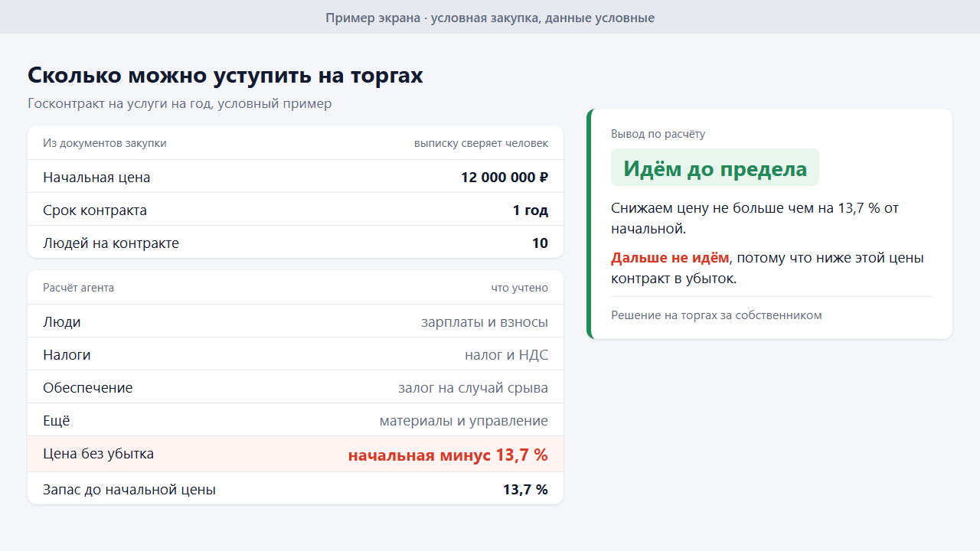Select the "Цена без убытка" label
This screenshot has width=980, height=551.
(x=98, y=454)
